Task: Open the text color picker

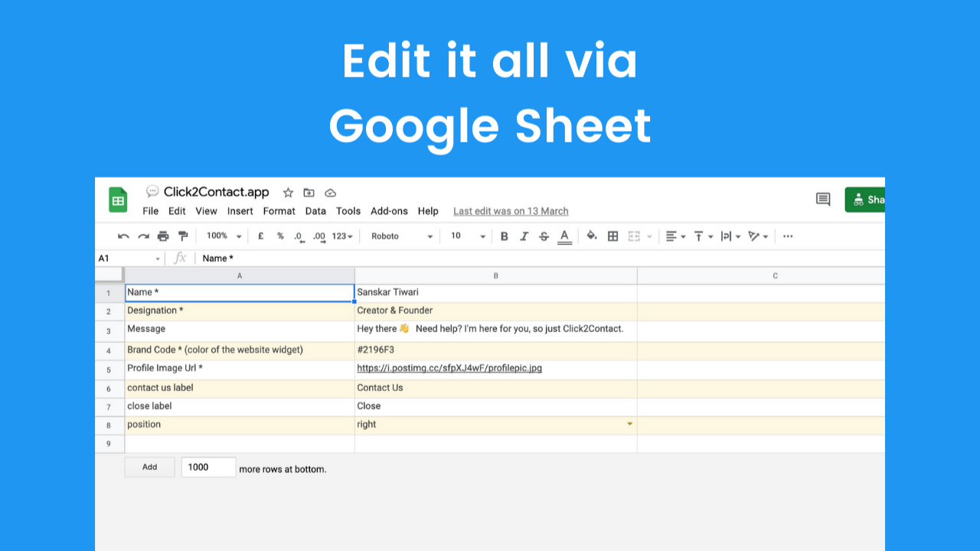Action: click(x=564, y=236)
